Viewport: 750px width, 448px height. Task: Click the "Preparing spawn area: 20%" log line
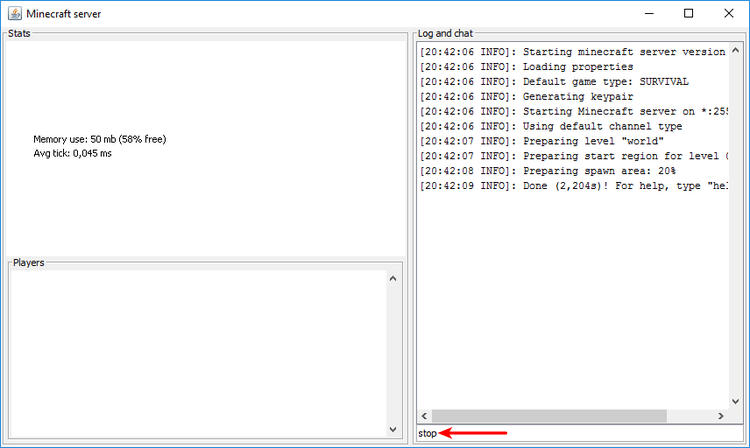548,170
